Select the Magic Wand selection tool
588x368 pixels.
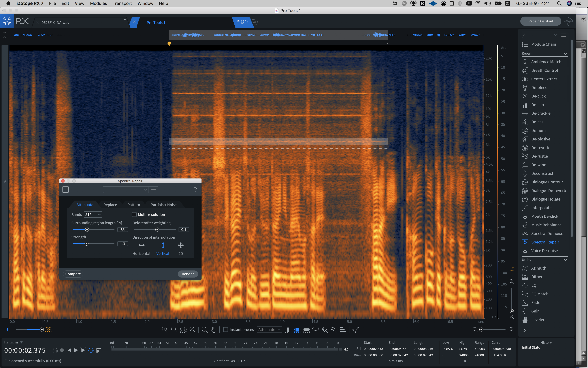[x=334, y=330]
